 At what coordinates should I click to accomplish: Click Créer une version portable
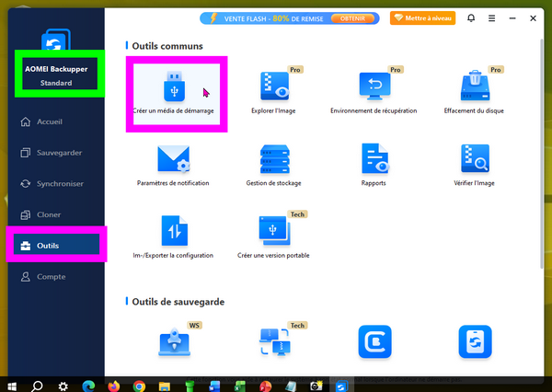tap(276, 236)
